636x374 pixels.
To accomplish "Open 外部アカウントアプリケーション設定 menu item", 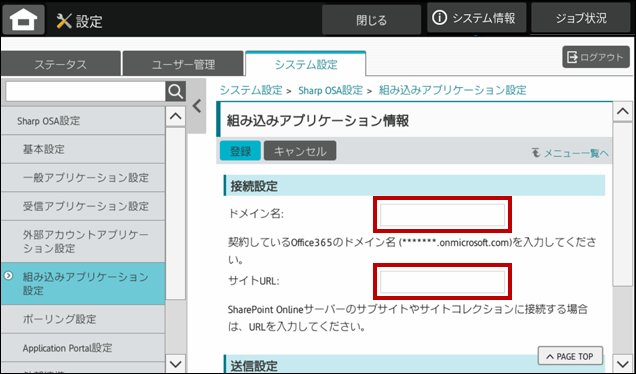I will 83,241.
